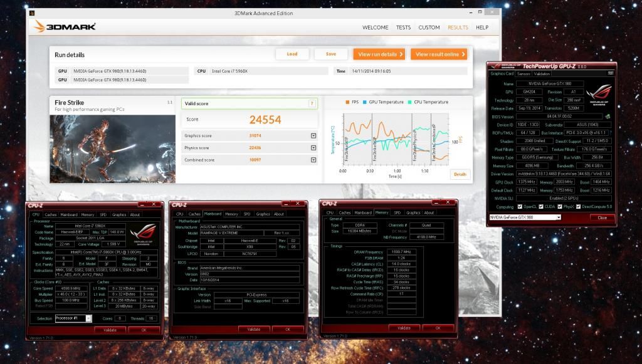Image resolution: width=642 pixels, height=364 pixels.
Task: Click the blue GPU Temperature legend swatch
Action: tap(364, 102)
